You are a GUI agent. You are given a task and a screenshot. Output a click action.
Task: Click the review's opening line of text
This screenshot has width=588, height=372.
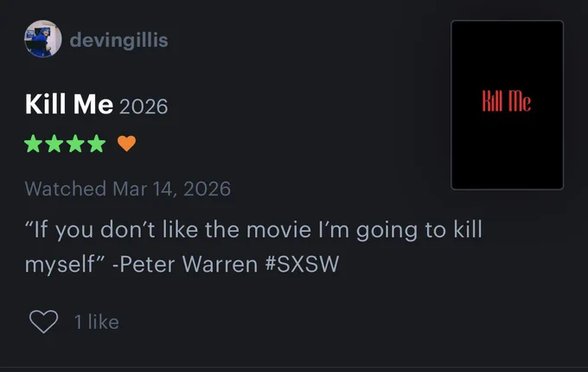tap(253, 229)
